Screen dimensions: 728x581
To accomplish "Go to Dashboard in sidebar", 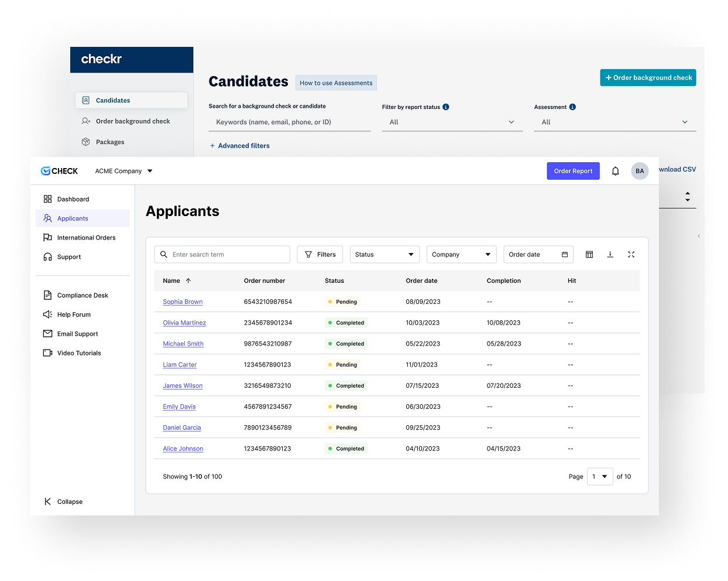I will 73,199.
